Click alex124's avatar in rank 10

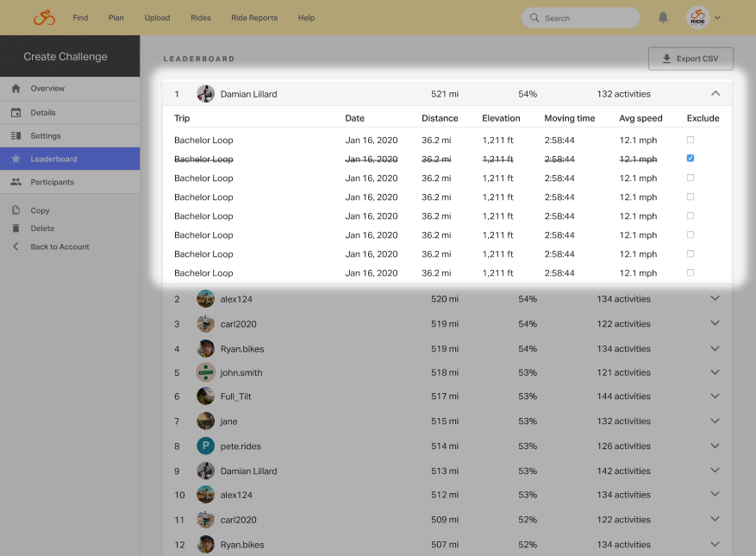tap(205, 495)
